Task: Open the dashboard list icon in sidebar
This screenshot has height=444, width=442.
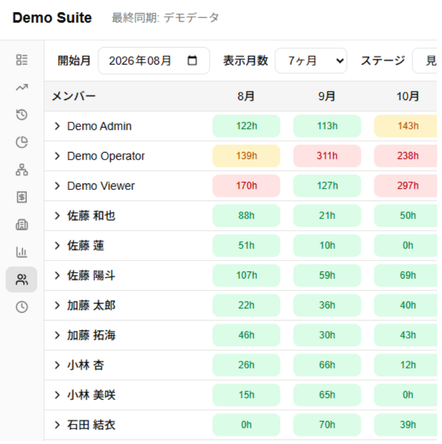Action: 22,60
